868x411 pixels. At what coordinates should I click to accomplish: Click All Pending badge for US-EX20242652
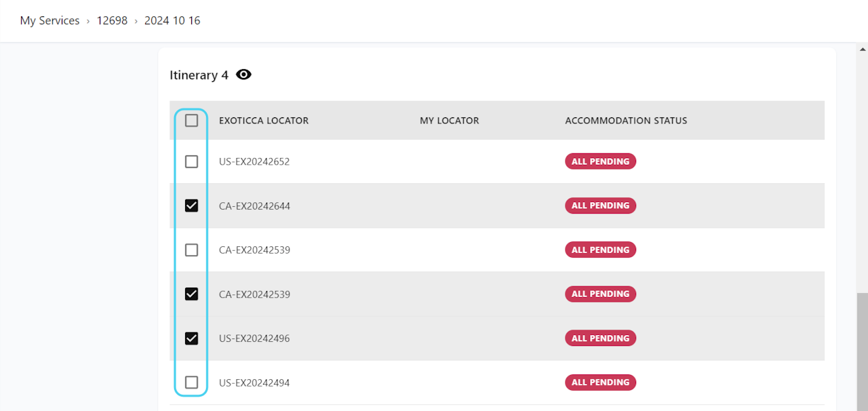(x=600, y=161)
